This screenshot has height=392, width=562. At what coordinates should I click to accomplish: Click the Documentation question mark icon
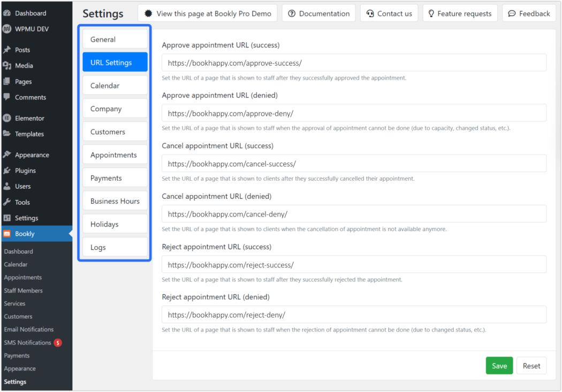coord(292,13)
